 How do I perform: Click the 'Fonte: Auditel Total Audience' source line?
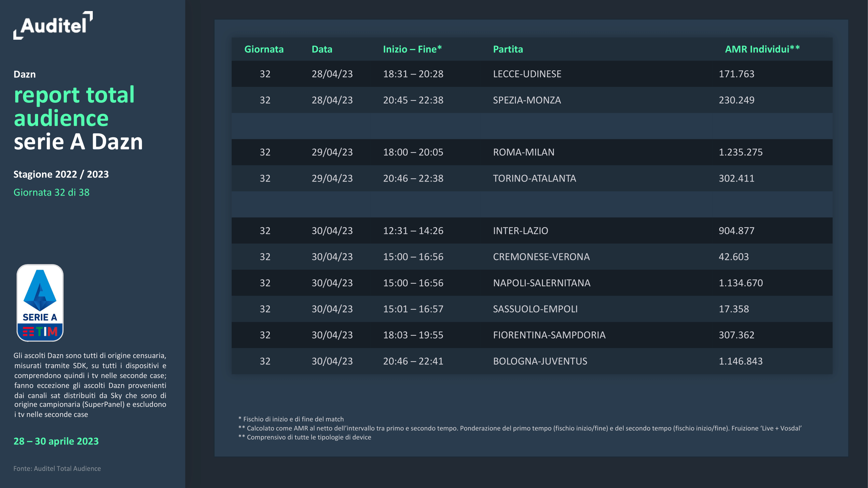tap(57, 468)
